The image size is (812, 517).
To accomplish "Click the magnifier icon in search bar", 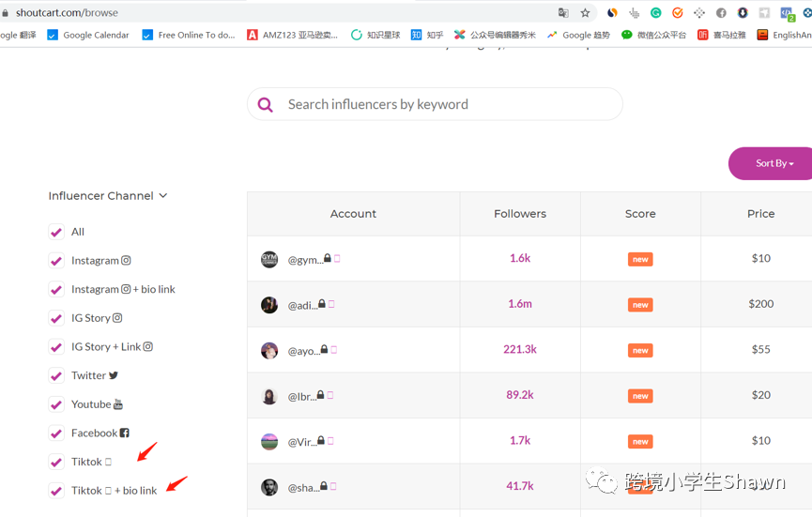I will tap(266, 105).
